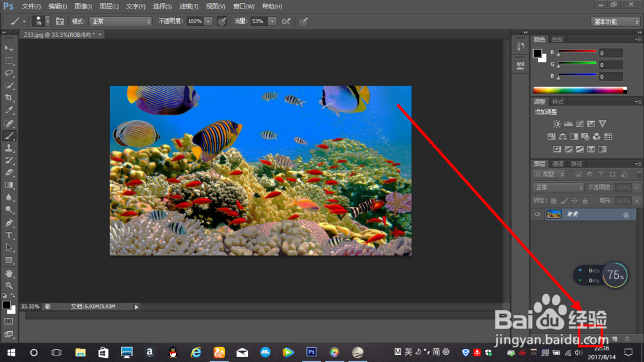Toggle lock all for layer
644x362 pixels.
[585, 201]
